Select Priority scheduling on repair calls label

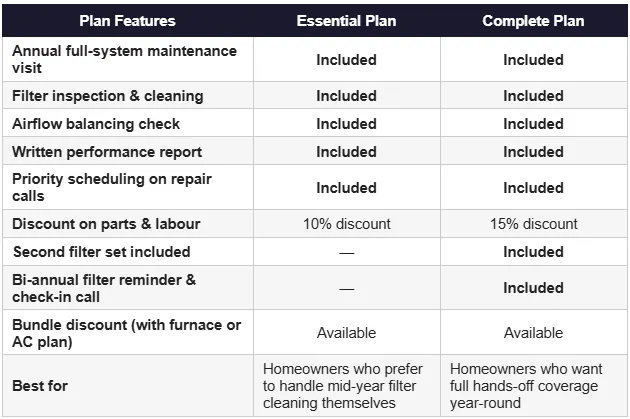click(x=112, y=188)
